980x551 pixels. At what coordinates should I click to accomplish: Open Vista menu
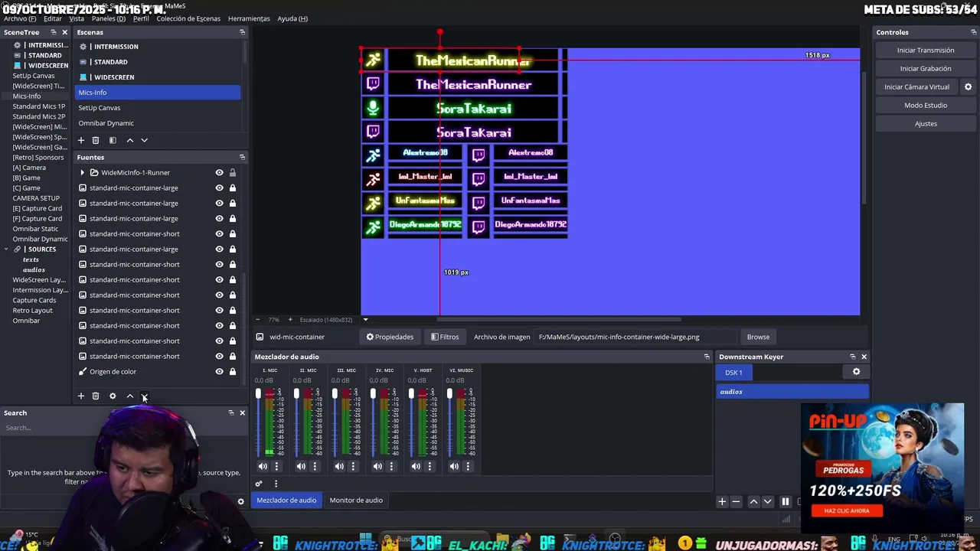(x=77, y=18)
